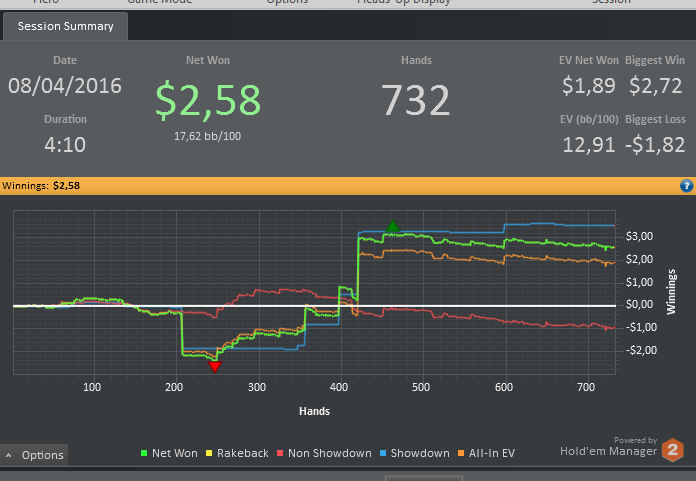Click the Hands count 732
696x481 pixels.
click(416, 100)
